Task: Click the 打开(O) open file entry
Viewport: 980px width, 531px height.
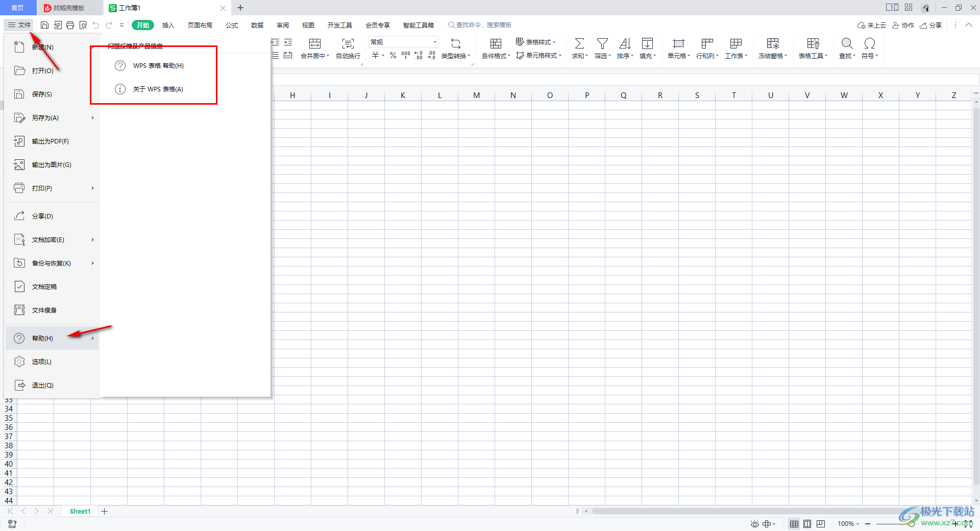Action: coord(52,70)
